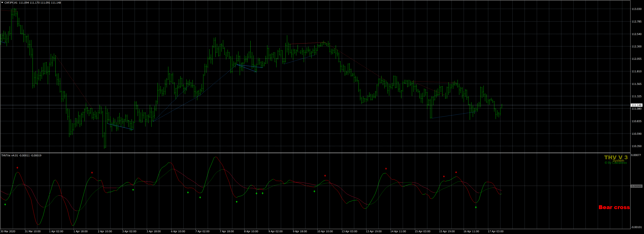
Task: Click the rightmost red down arrow signal
Action: [x=456, y=172]
